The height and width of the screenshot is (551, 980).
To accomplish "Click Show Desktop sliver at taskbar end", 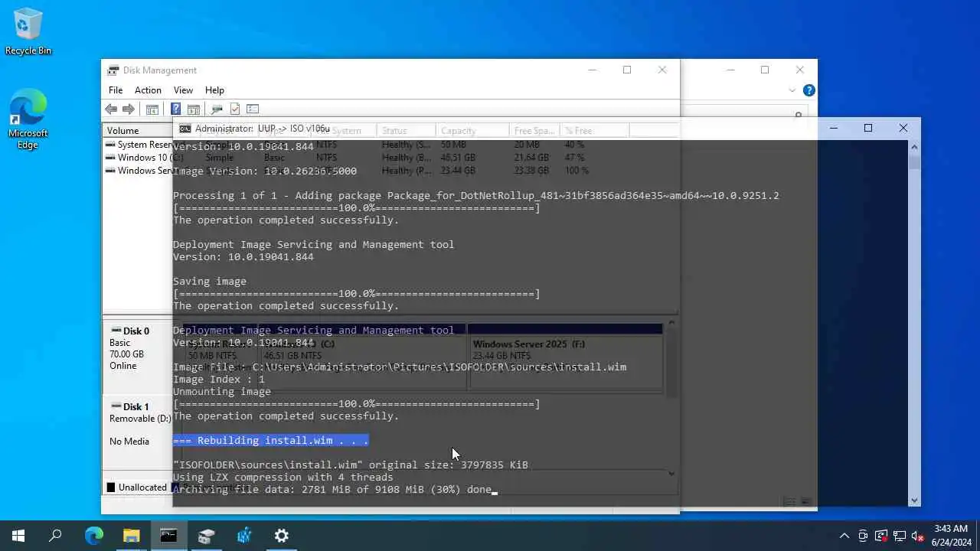I will pyautogui.click(x=978, y=536).
